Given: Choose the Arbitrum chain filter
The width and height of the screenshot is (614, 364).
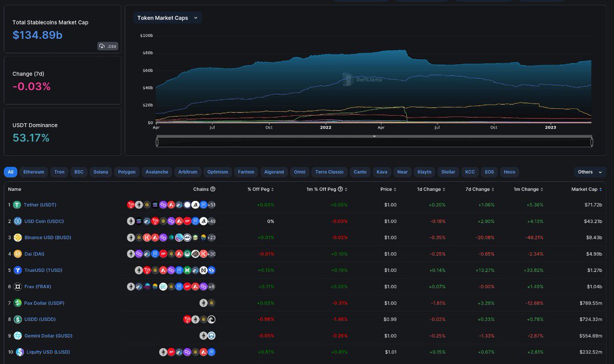Looking at the screenshot, I should (188, 172).
